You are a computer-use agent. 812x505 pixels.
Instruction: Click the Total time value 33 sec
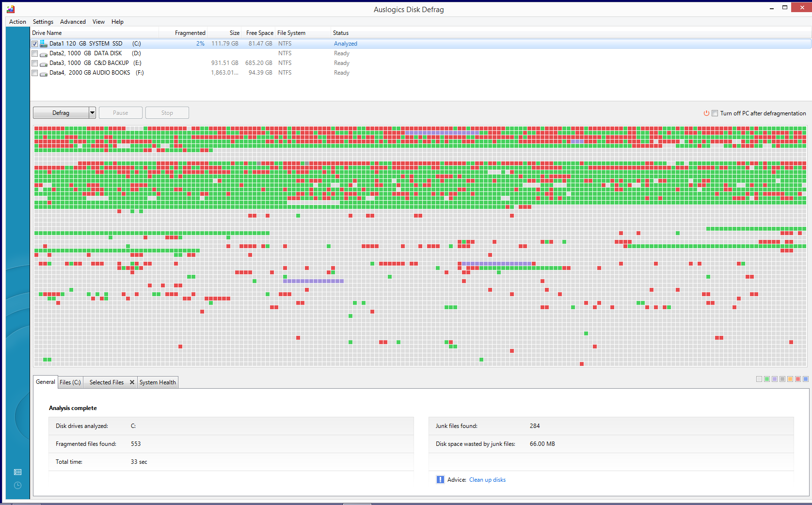click(x=139, y=462)
